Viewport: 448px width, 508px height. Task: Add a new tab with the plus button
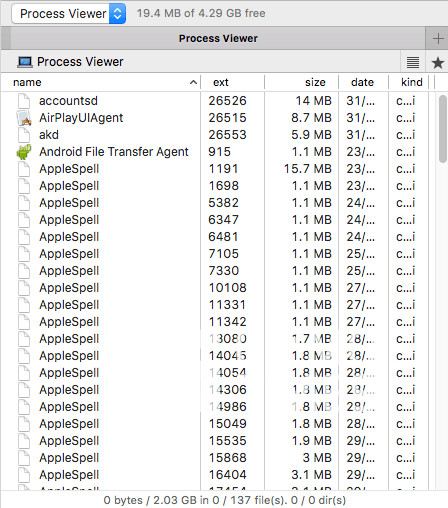(x=438, y=39)
